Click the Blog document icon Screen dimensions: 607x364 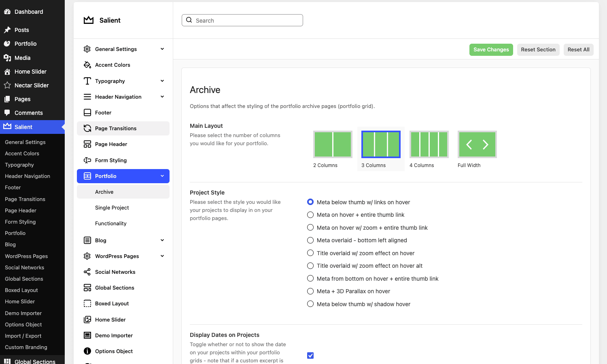[87, 240]
